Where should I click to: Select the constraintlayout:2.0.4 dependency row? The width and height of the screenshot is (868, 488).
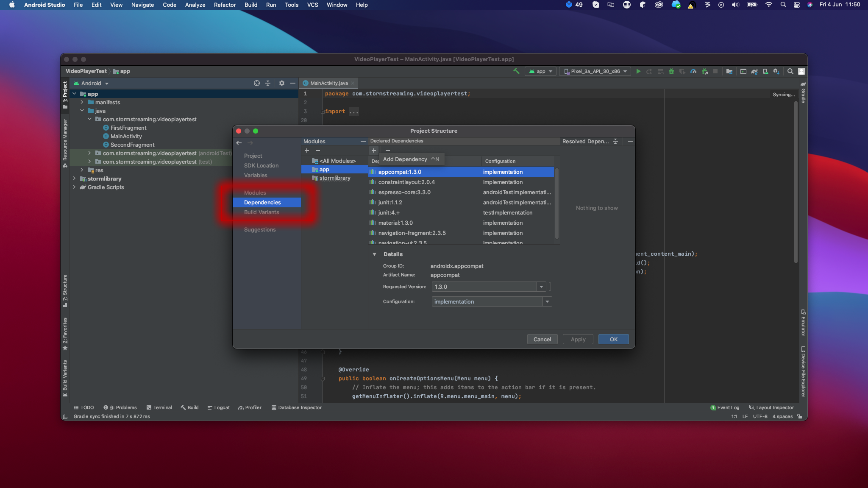(461, 182)
